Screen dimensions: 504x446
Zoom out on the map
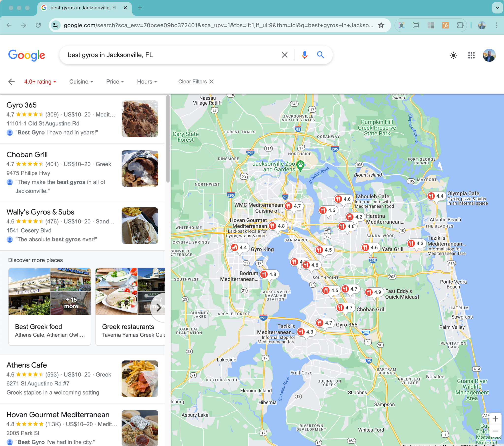[x=495, y=431]
